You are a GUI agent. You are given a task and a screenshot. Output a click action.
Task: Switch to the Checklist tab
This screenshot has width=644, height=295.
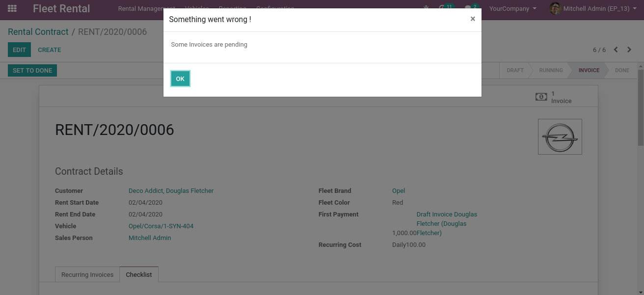(x=139, y=274)
